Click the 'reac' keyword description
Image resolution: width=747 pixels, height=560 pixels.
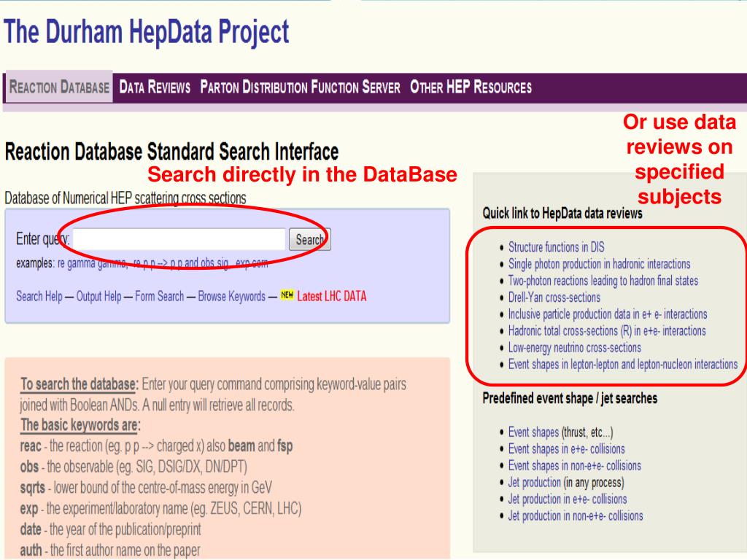tap(156, 446)
